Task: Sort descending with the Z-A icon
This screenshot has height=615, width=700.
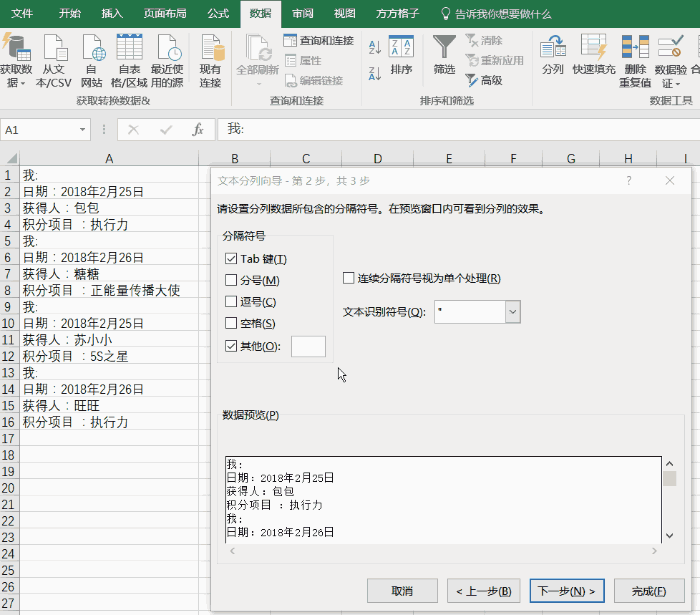Action: (x=375, y=74)
